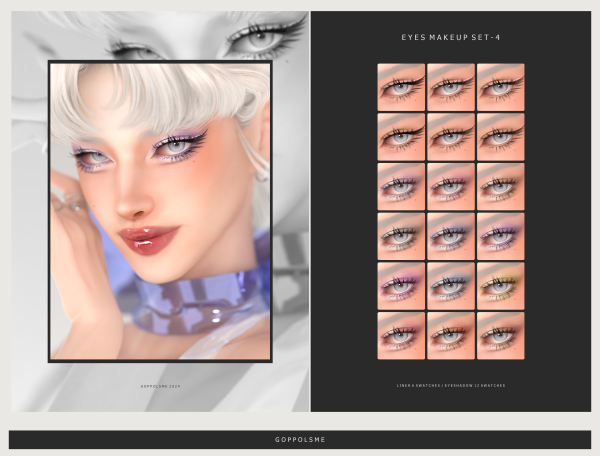Select the bottom-left eyeshadow swatch

[401, 335]
